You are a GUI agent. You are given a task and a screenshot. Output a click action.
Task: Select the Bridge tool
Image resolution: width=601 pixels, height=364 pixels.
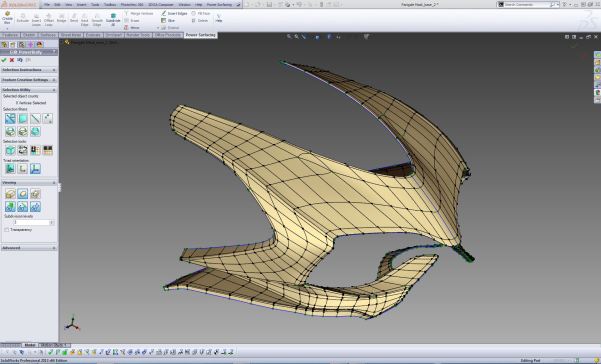coord(62,18)
